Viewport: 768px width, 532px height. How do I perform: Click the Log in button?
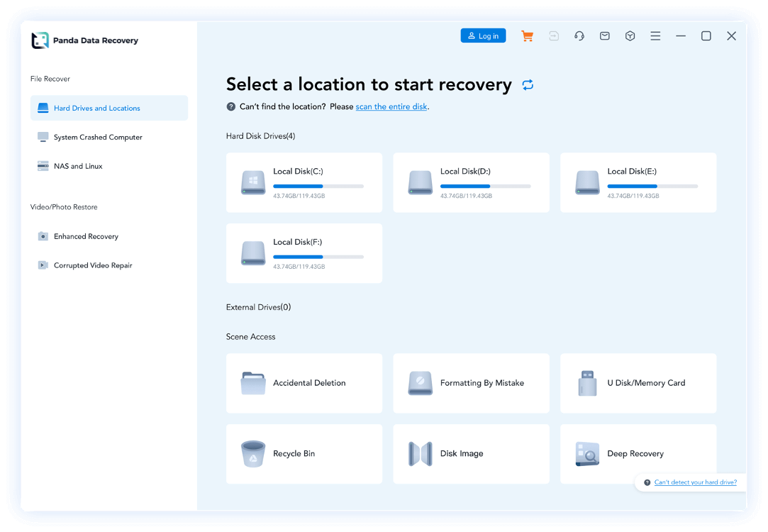483,36
